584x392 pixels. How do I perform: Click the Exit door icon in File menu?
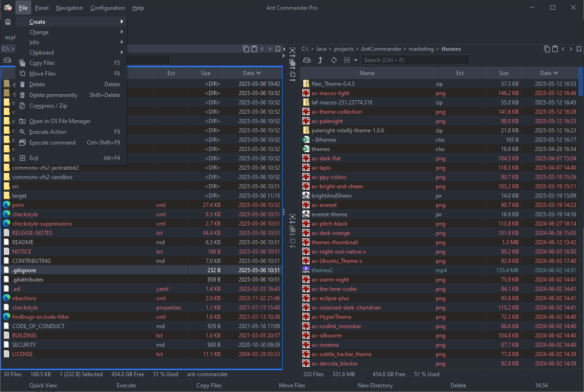pyautogui.click(x=22, y=158)
